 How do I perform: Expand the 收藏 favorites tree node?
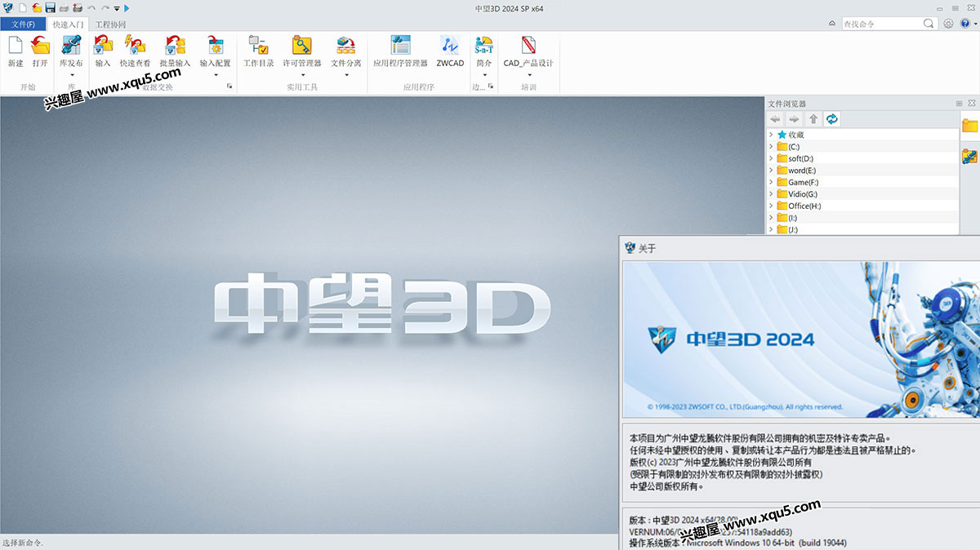tap(771, 135)
